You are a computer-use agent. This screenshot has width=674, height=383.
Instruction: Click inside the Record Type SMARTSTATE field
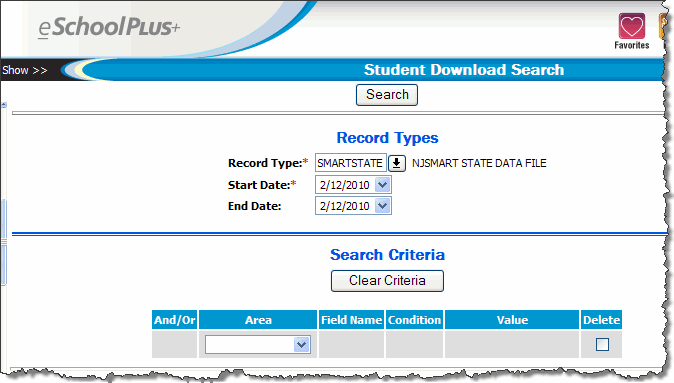350,163
